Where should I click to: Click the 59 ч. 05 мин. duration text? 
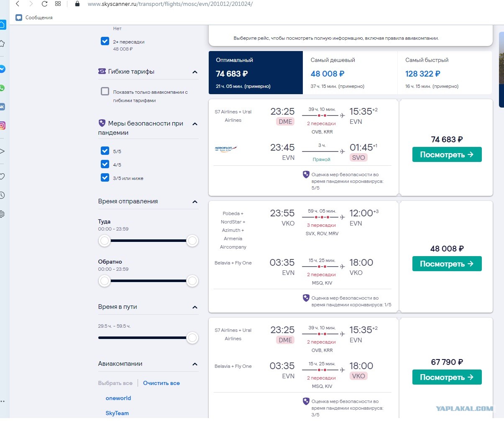click(x=322, y=211)
